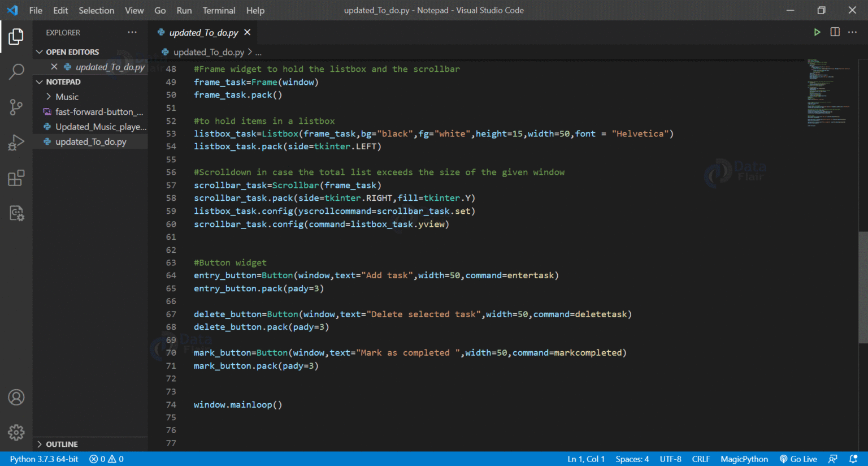This screenshot has height=466, width=868.
Task: Open the notifications bell in the status bar
Action: [856, 459]
